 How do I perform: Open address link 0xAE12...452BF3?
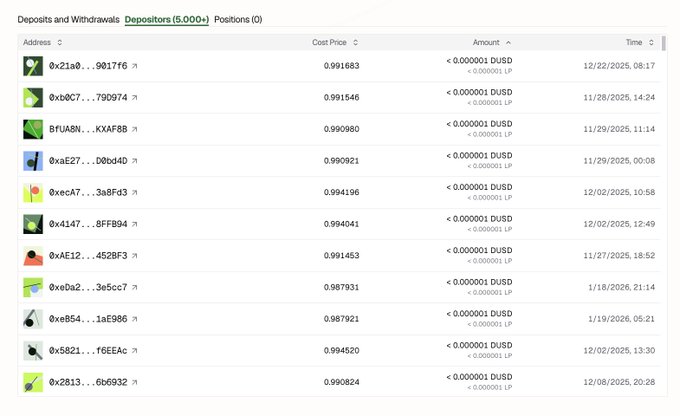pos(88,256)
